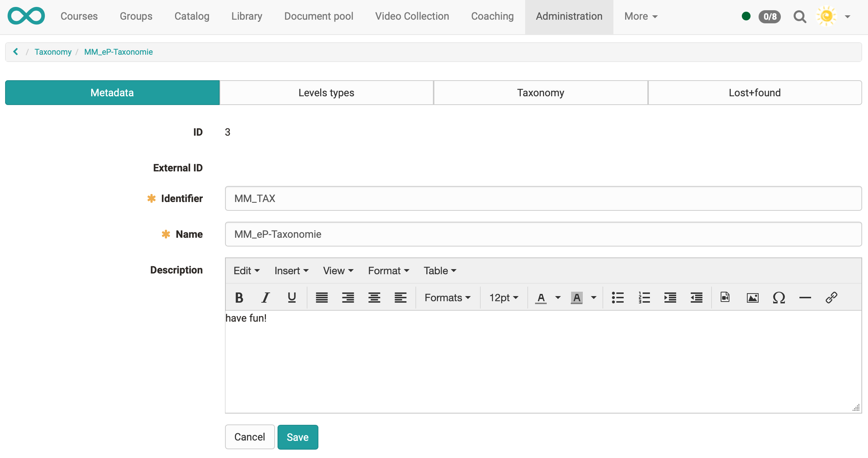868x458 pixels.
Task: Open the 12pt font size selector
Action: 503,298
